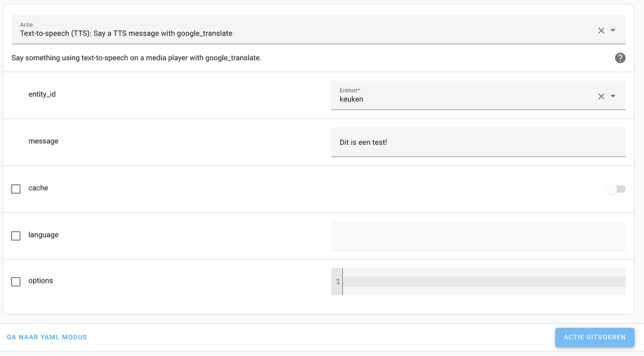Open the help question mark icon
This screenshot has width=644, height=356.
[620, 58]
